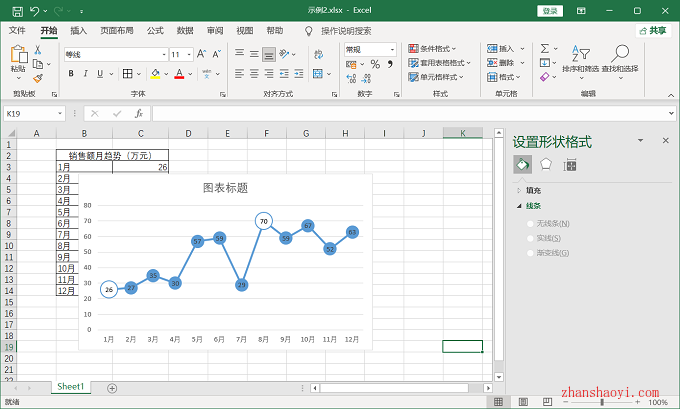Switch to Page Break Preview in status bar
This screenshot has width=680, height=409.
click(547, 402)
